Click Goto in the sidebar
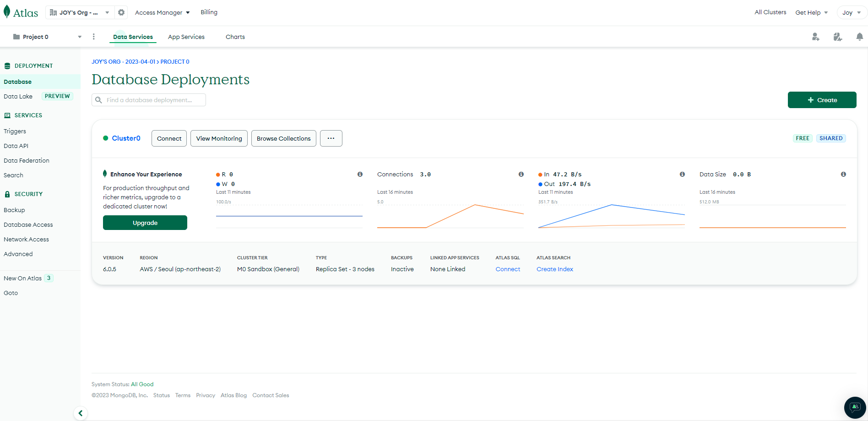 click(11, 293)
